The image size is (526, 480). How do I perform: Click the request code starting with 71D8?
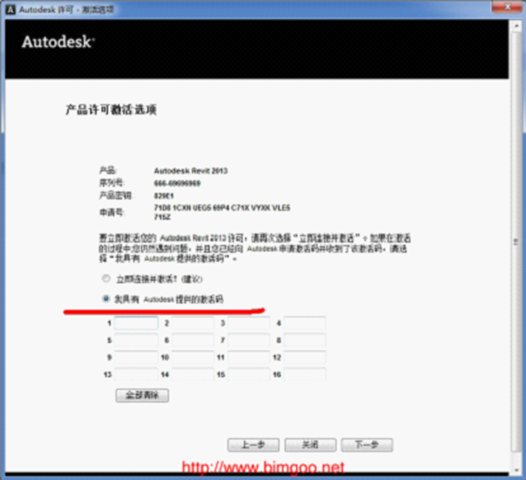click(222, 212)
